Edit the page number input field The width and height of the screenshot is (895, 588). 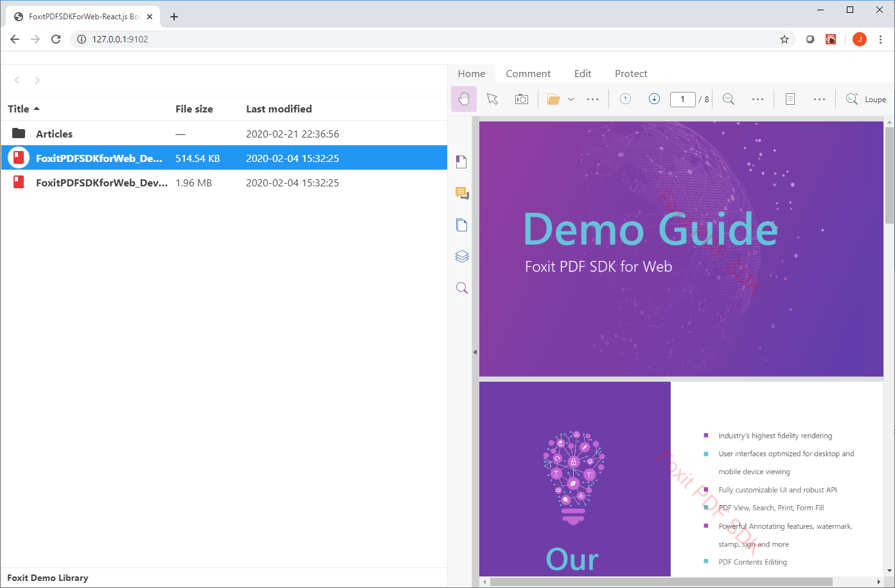coord(683,99)
